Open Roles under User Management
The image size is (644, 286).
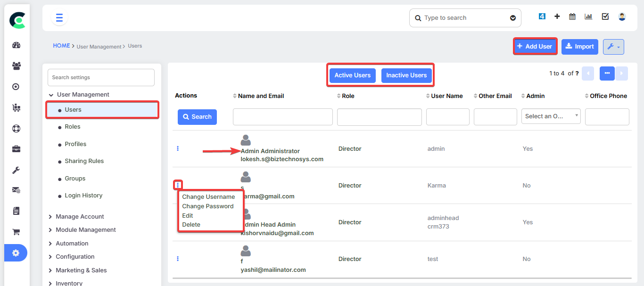(x=73, y=127)
